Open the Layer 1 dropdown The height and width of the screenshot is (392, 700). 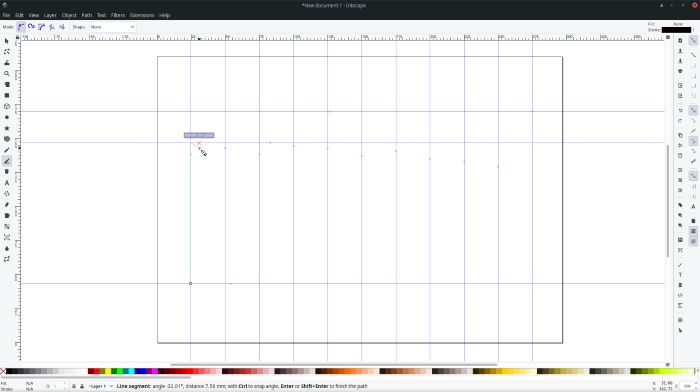[x=100, y=386]
